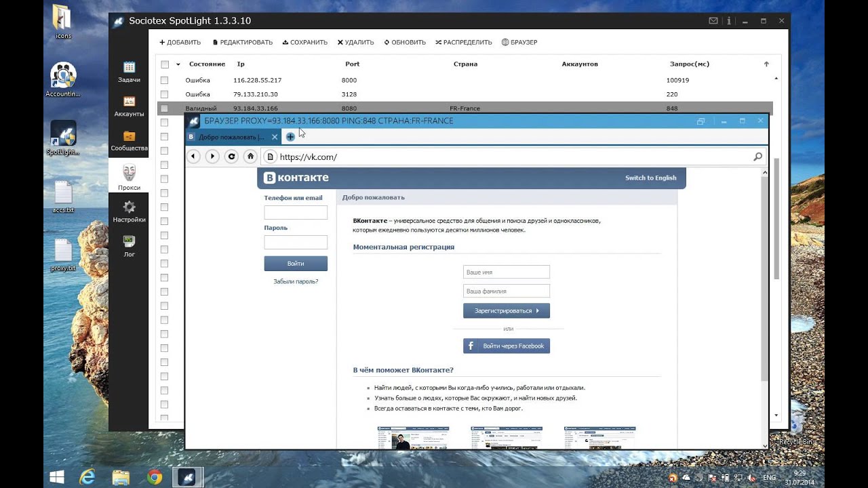
Task: Click the SpotLight logo in the title bar
Action: [x=119, y=22]
